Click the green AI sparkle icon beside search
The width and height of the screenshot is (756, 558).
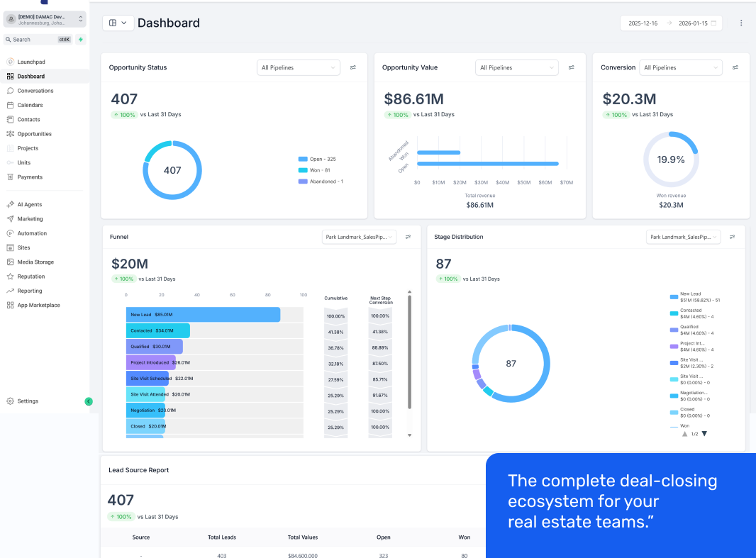(81, 40)
